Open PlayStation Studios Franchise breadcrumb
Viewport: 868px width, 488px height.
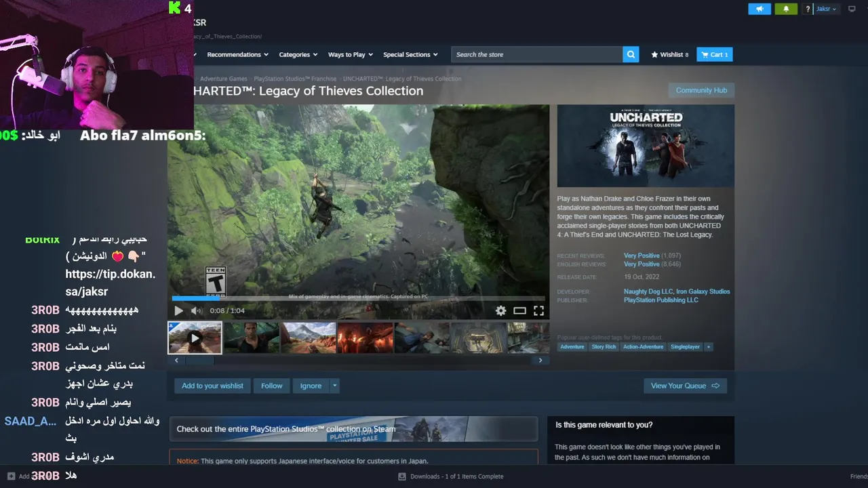(295, 79)
